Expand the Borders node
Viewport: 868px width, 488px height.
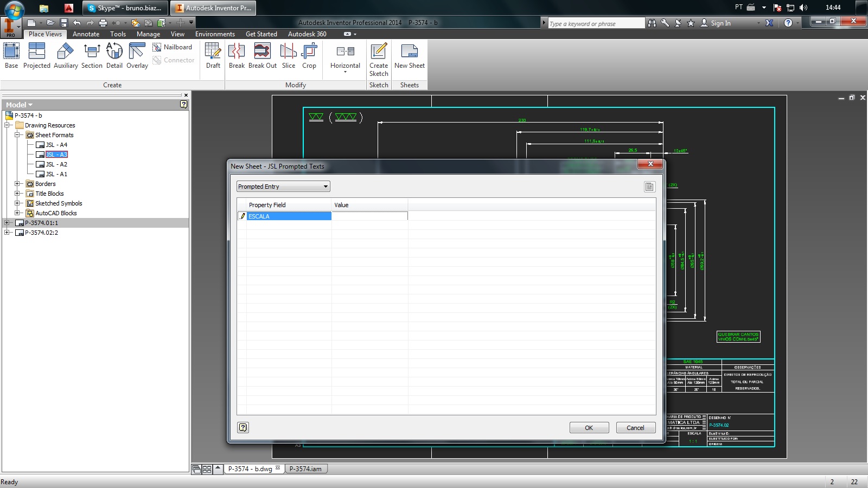coord(17,184)
